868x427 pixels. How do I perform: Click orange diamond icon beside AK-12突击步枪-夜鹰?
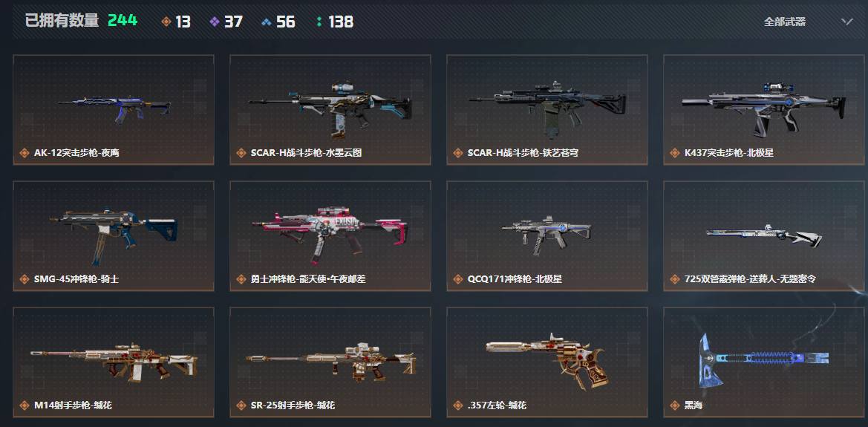(25, 153)
